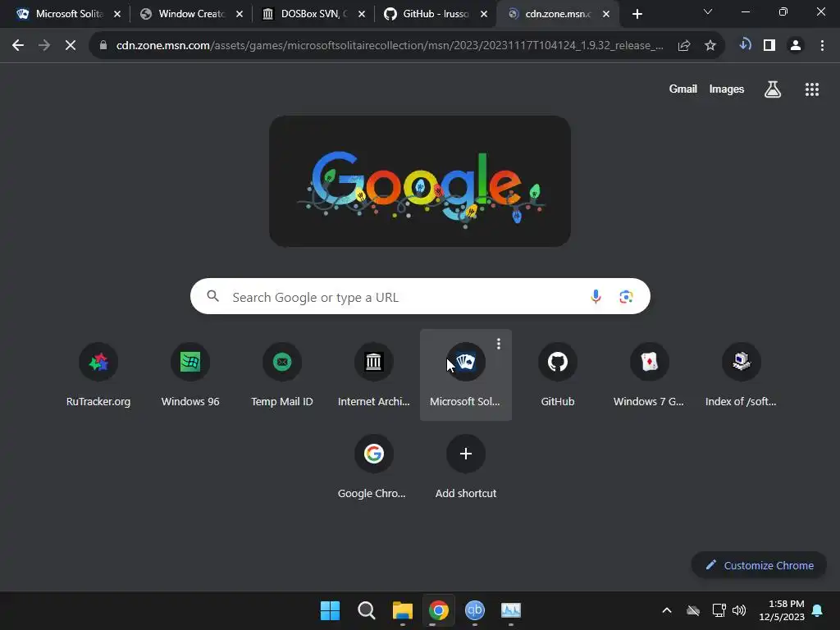Open the Windows Start menu
This screenshot has height=630, width=840.
[x=330, y=610]
